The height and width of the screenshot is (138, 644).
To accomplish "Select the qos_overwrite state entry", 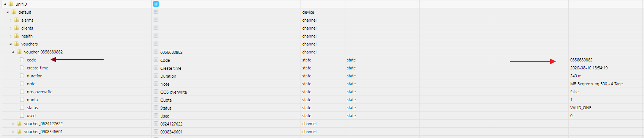I will pyautogui.click(x=40, y=92).
